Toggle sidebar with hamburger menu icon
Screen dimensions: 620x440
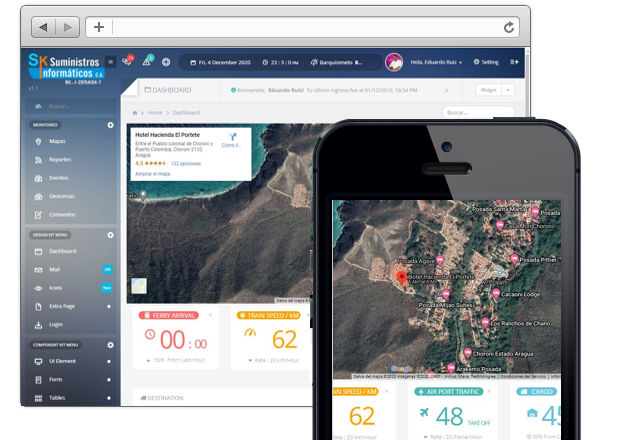111,62
